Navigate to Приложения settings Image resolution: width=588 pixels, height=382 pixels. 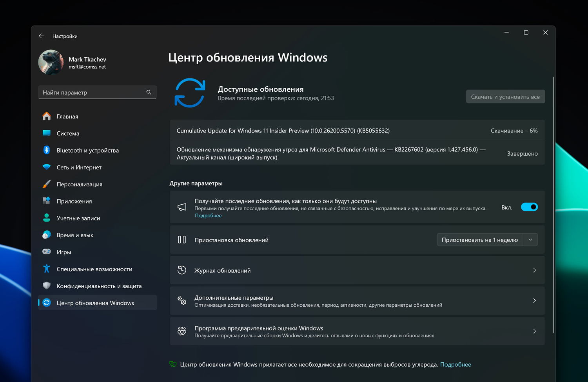97,201
